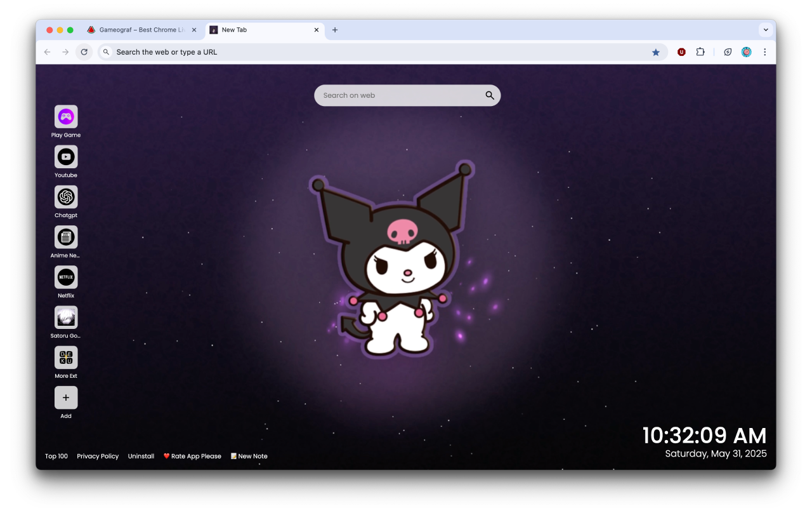Open the Netflix shortcut icon
Image resolution: width=812 pixels, height=508 pixels.
click(66, 277)
